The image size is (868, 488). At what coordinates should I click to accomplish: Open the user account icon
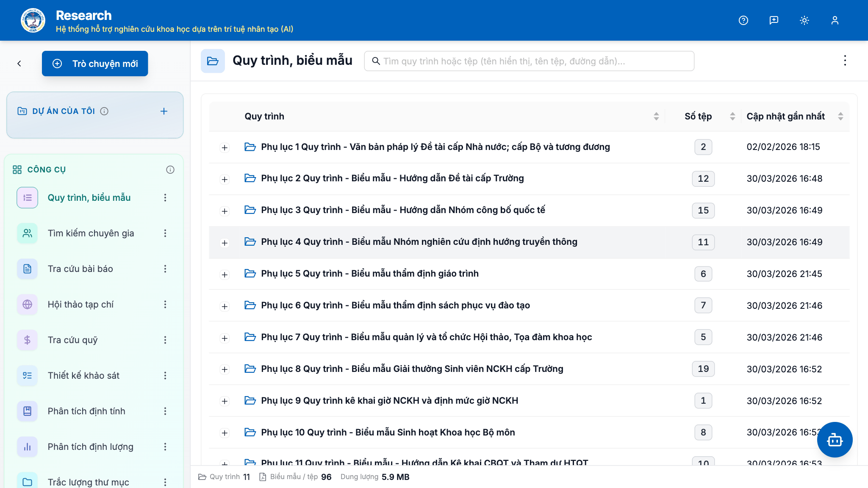click(x=835, y=20)
